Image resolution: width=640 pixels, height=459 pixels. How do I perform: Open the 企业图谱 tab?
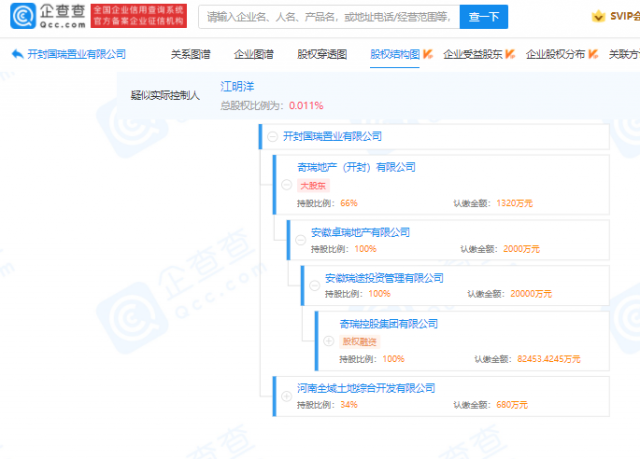253,54
